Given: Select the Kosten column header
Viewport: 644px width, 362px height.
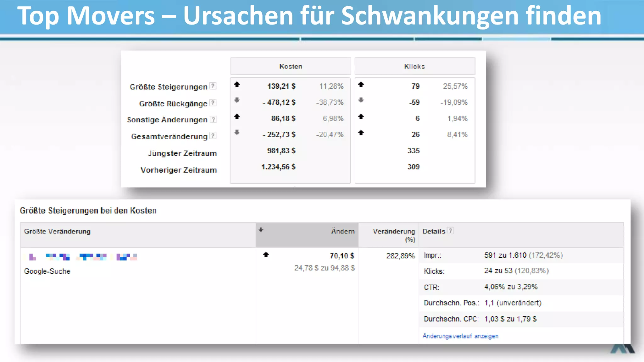Looking at the screenshot, I should (x=291, y=66).
